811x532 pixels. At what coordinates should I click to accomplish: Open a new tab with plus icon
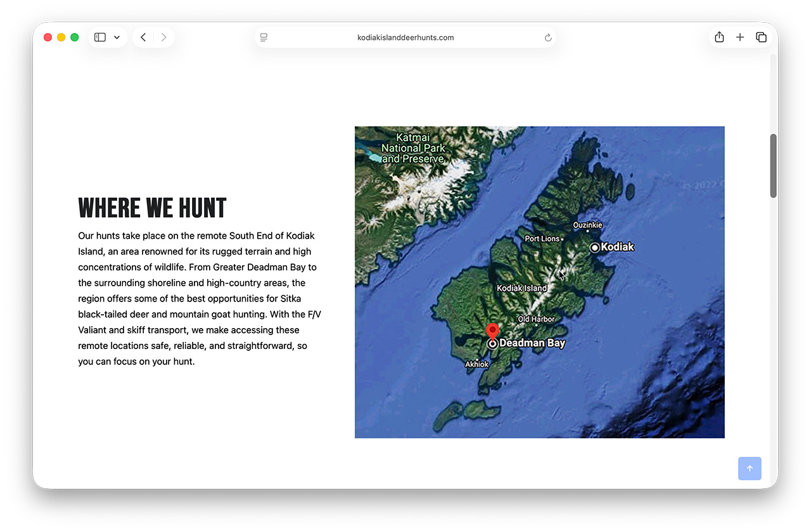pyautogui.click(x=740, y=37)
